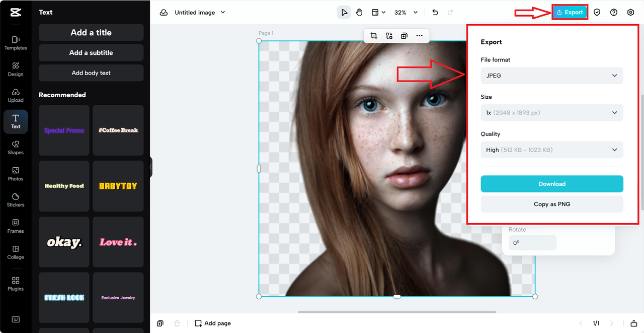Expand the File format JPEG dropdown
This screenshot has height=333, width=644.
(552, 76)
